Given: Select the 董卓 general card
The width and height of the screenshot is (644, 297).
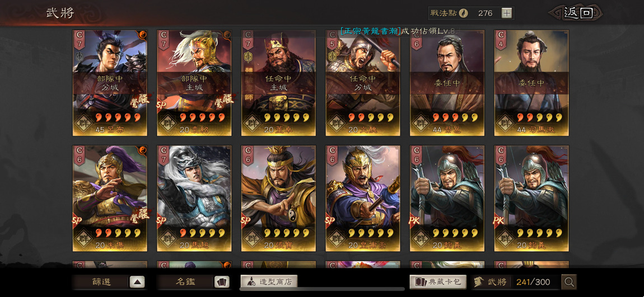Looking at the screenshot, I should (278, 83).
